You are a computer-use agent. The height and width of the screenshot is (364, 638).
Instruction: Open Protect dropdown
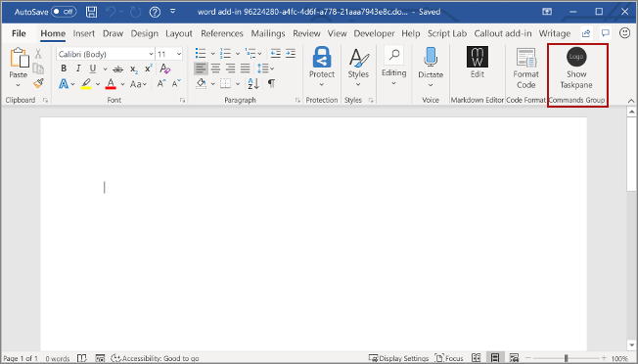(321, 84)
